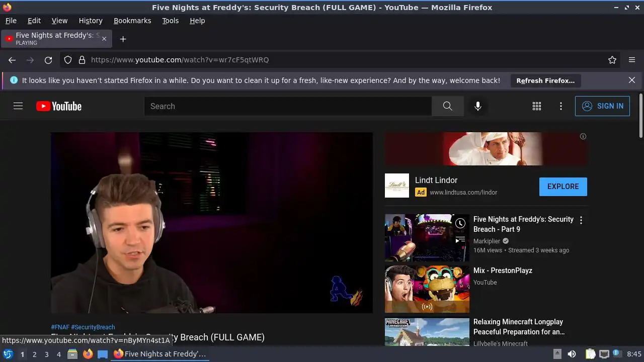
Task: Open the Lindt Lindor ad title
Action: pyautogui.click(x=436, y=180)
